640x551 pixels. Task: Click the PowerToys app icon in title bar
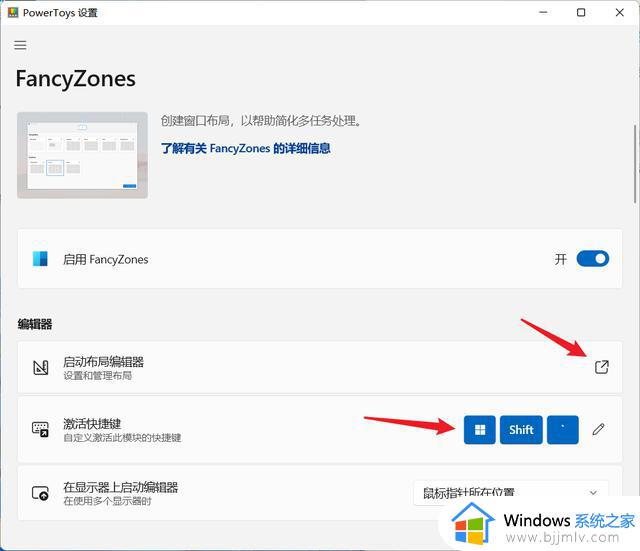click(13, 13)
